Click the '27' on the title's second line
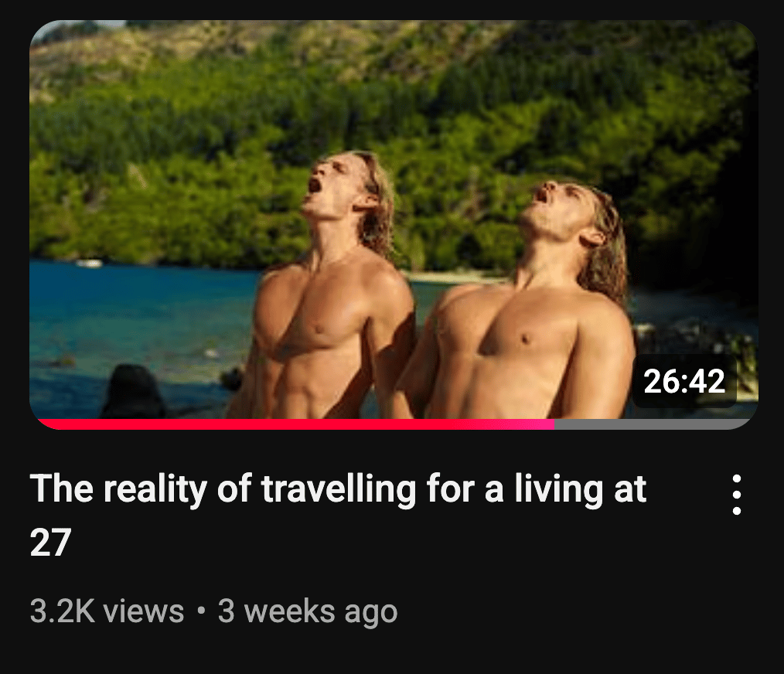The width and height of the screenshot is (784, 674). click(x=50, y=543)
